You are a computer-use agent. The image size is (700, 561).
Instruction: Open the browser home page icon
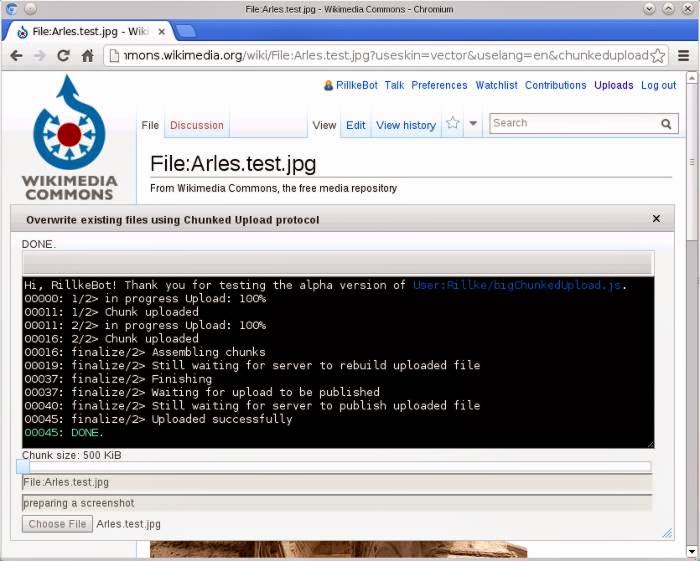88,56
